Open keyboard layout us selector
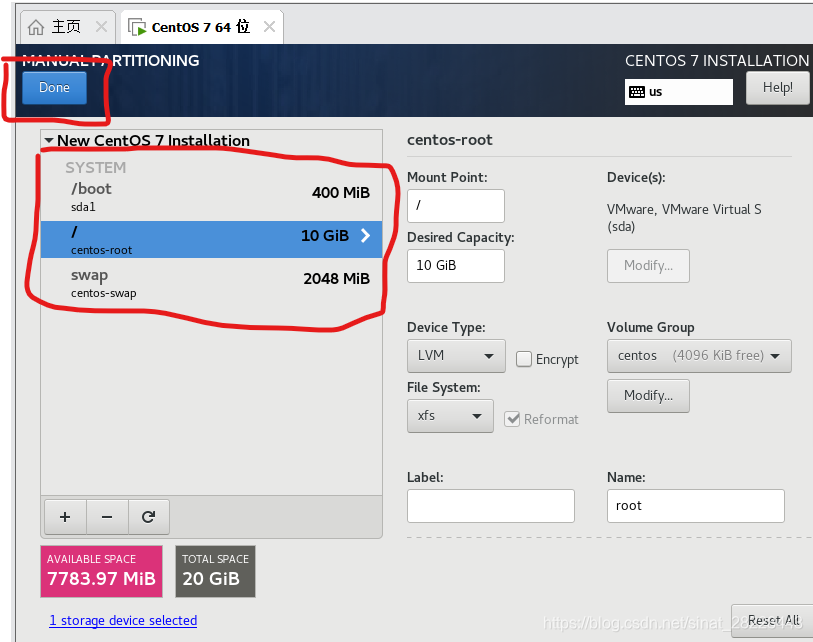 point(678,92)
